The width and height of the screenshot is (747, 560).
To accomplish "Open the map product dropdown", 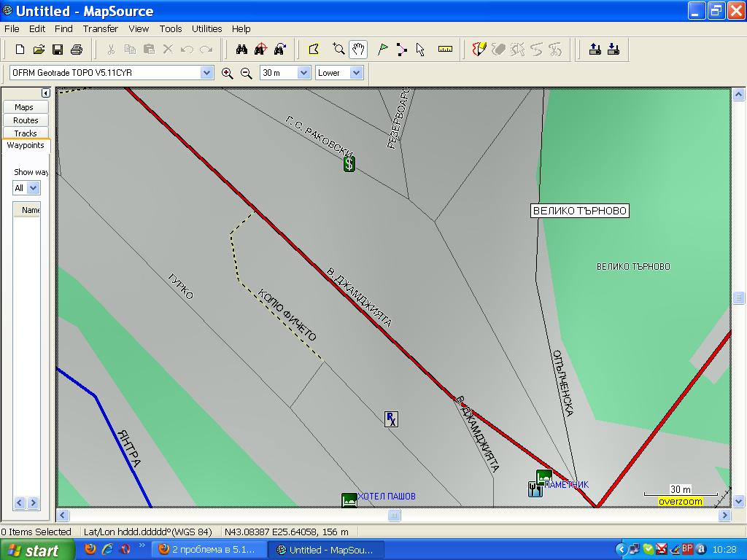I will 206,73.
